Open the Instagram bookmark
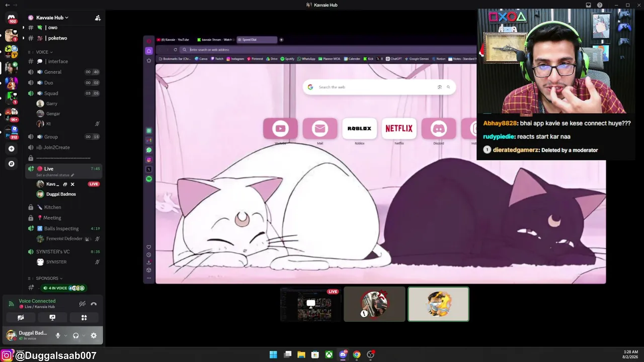The height and width of the screenshot is (362, 644). coord(235,59)
